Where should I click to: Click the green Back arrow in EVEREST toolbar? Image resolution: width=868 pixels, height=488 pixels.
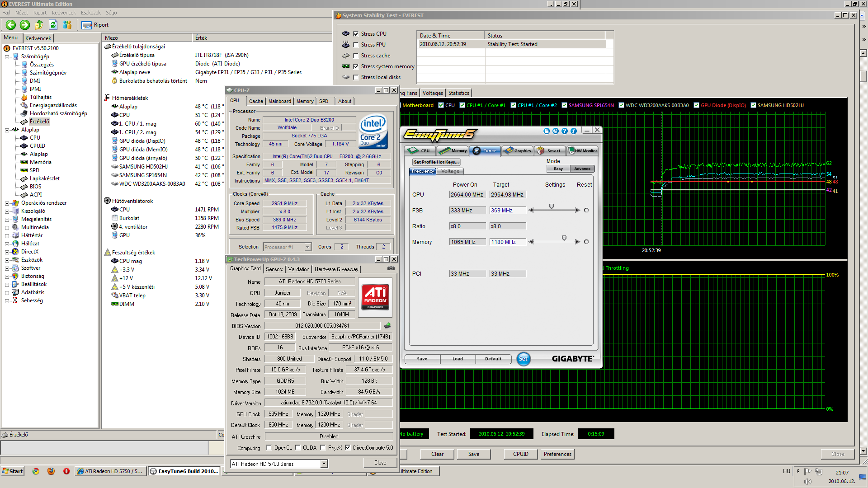(11, 25)
